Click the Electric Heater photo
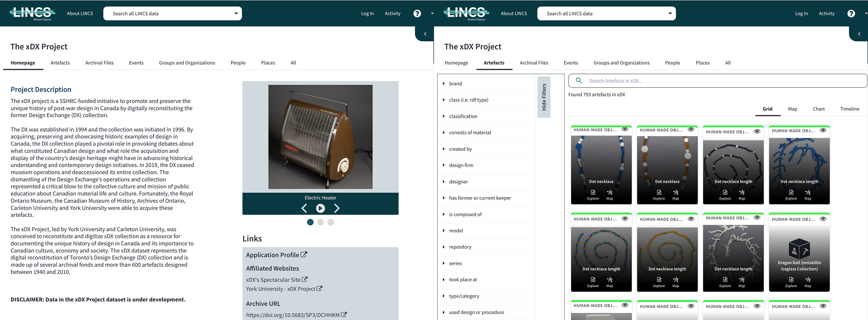 tap(321, 137)
